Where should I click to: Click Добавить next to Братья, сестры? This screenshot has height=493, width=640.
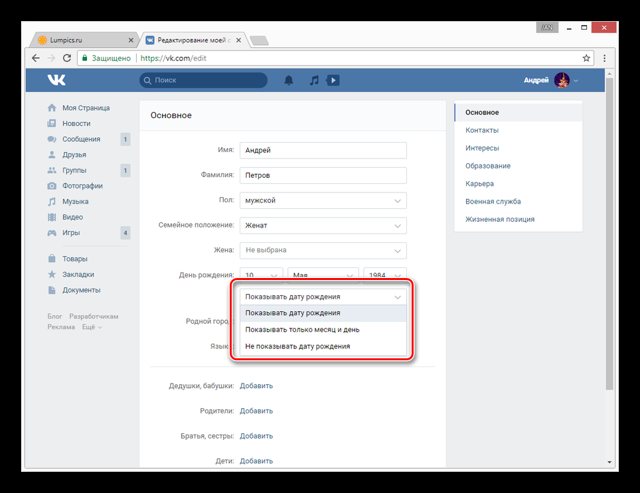tap(256, 436)
